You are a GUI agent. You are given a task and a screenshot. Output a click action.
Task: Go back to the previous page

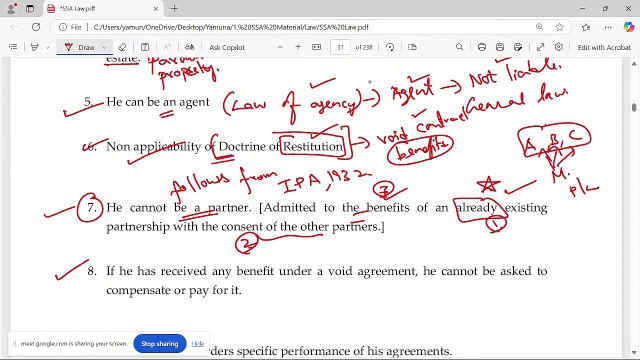point(15,27)
